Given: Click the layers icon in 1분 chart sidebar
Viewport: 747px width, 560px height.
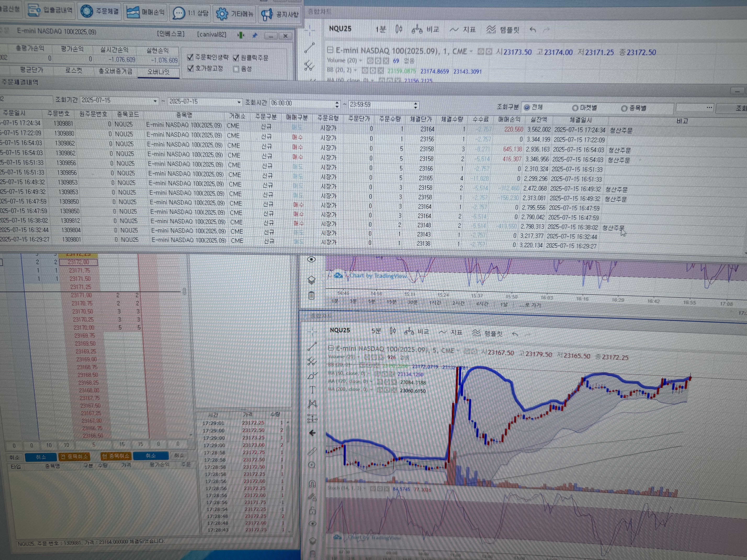Looking at the screenshot, I should (x=311, y=280).
